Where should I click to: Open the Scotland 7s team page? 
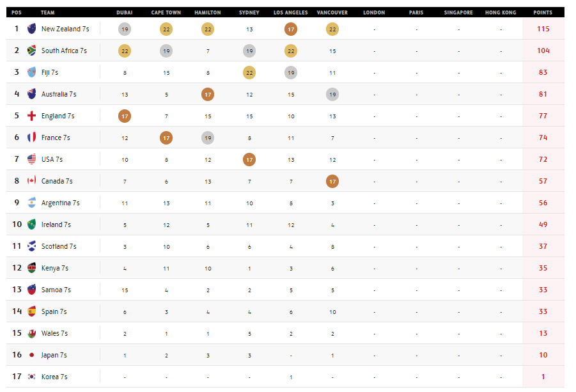59,246
